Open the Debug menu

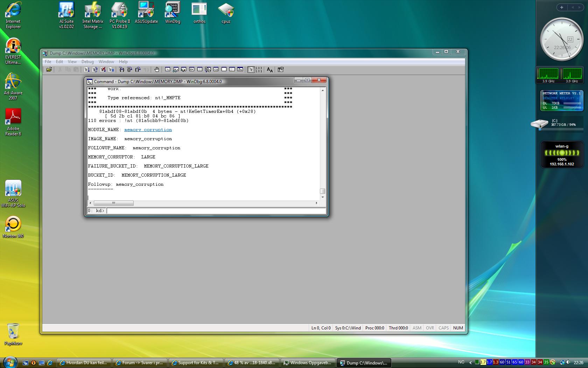87,61
